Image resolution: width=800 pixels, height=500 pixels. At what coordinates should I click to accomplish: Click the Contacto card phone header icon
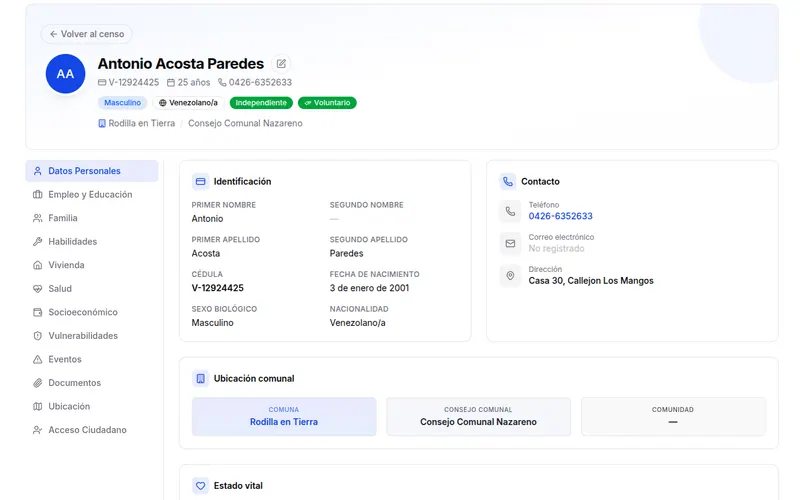coord(508,181)
